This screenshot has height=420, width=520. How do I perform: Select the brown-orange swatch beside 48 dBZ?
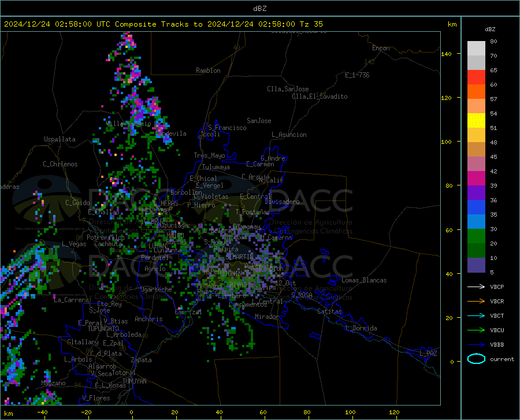[x=476, y=150]
